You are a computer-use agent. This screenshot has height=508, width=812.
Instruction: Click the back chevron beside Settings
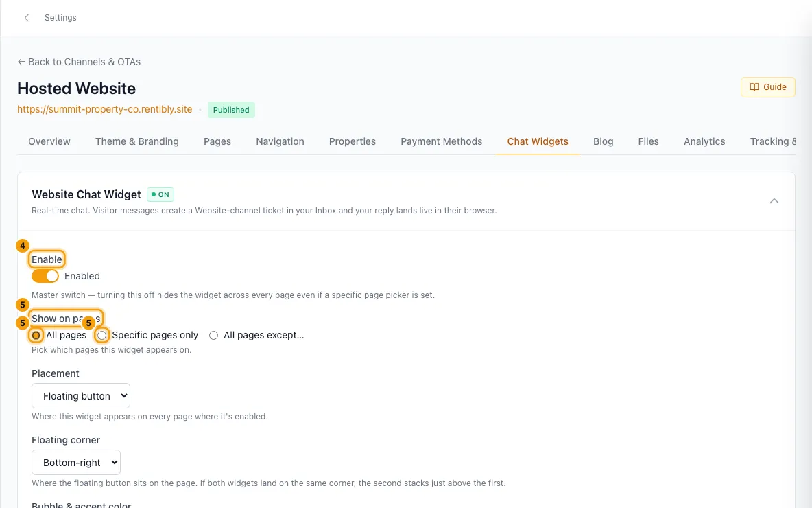pos(27,18)
